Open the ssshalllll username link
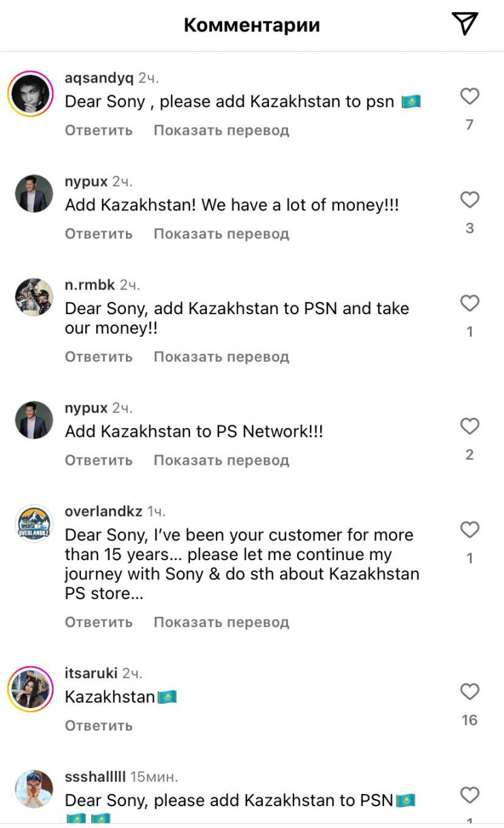504x828 pixels. coord(95,777)
